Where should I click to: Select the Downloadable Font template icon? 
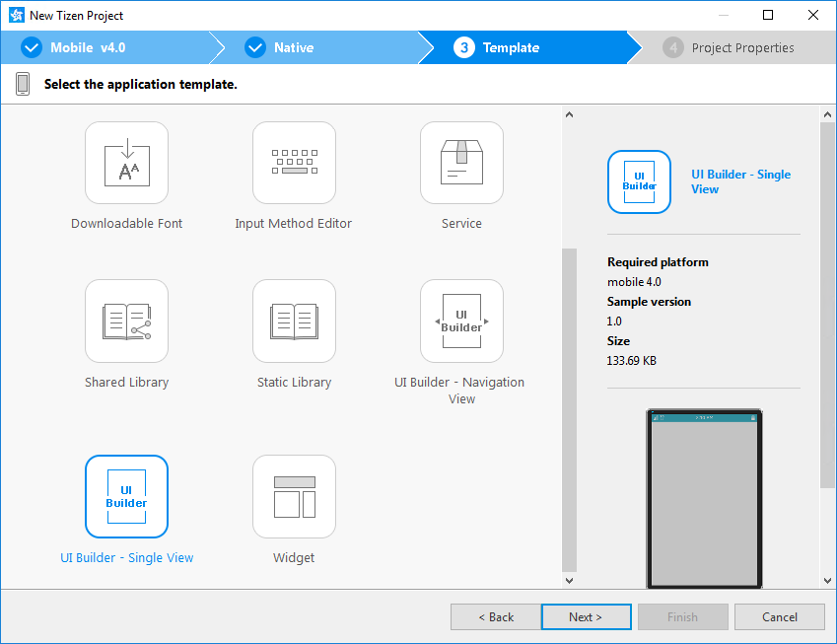tap(126, 163)
